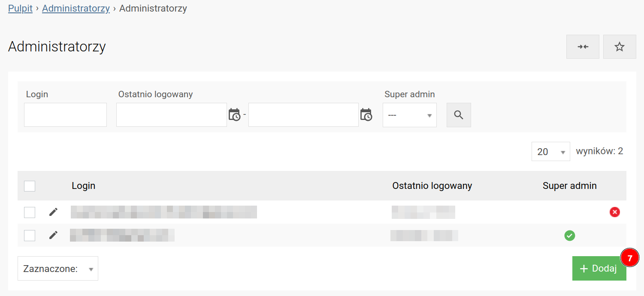Edit the first administrator via pencil icon
The image size is (644, 296).
(53, 212)
